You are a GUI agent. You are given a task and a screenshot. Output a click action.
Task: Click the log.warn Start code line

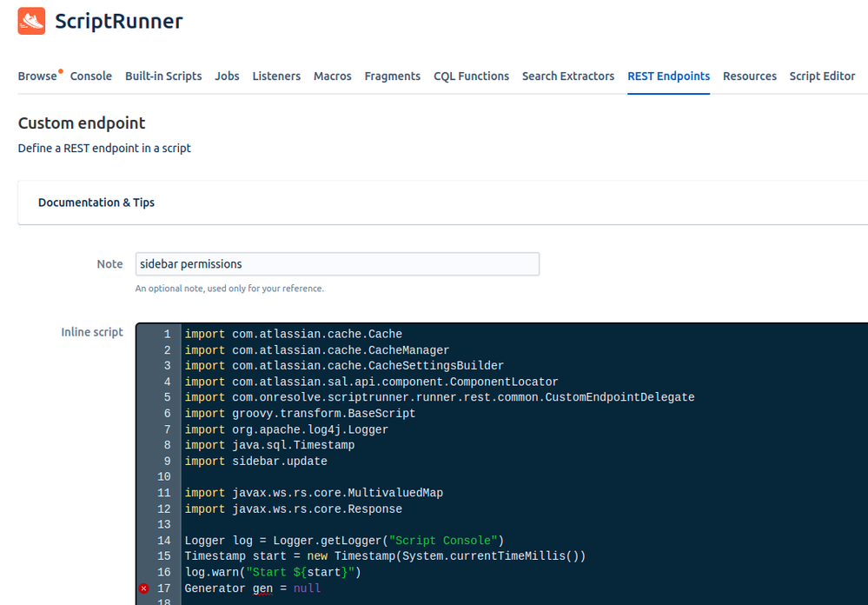pyautogui.click(x=273, y=572)
